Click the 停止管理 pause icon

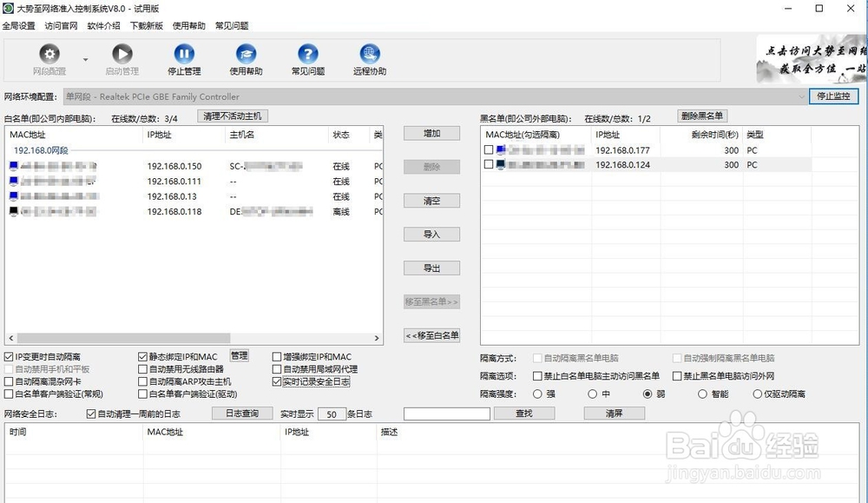[183, 54]
